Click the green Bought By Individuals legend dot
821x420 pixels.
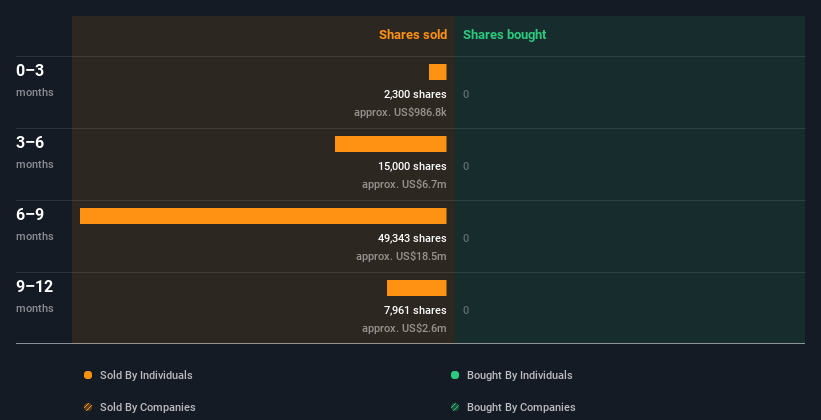tap(455, 375)
